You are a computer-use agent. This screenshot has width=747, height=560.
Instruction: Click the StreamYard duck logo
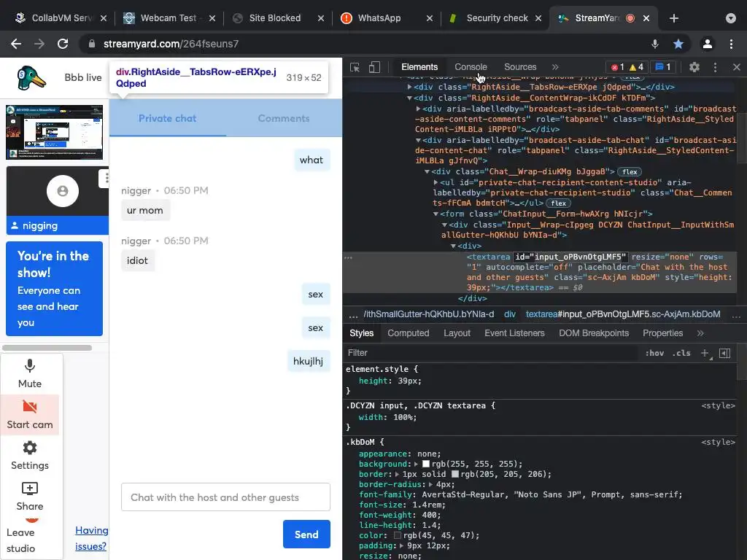31,77
